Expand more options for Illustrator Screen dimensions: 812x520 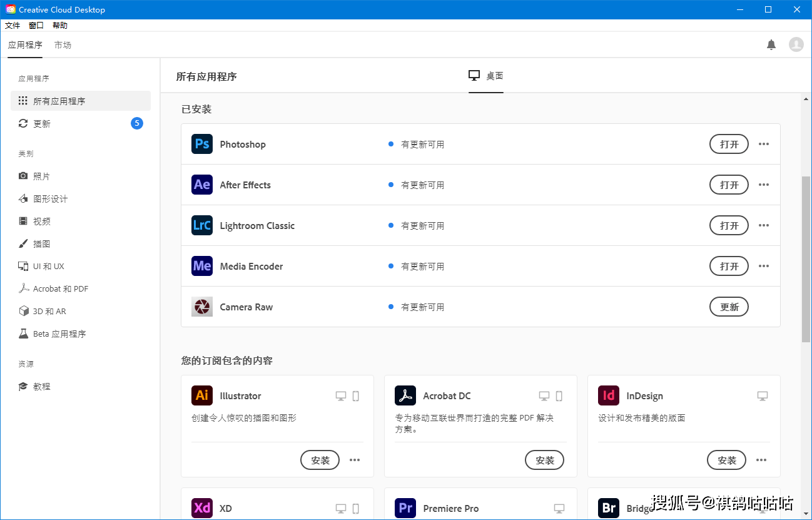pyautogui.click(x=355, y=460)
